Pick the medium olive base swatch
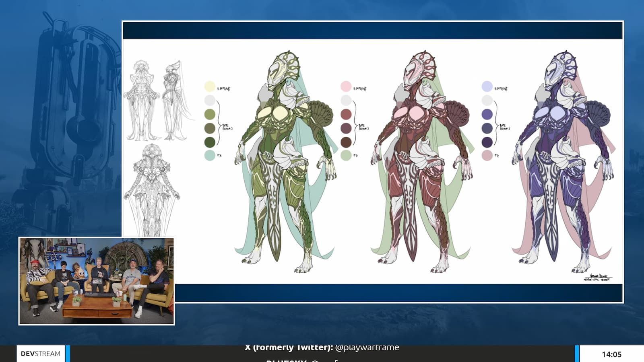Viewport: 644px width, 362px height. coord(210,128)
